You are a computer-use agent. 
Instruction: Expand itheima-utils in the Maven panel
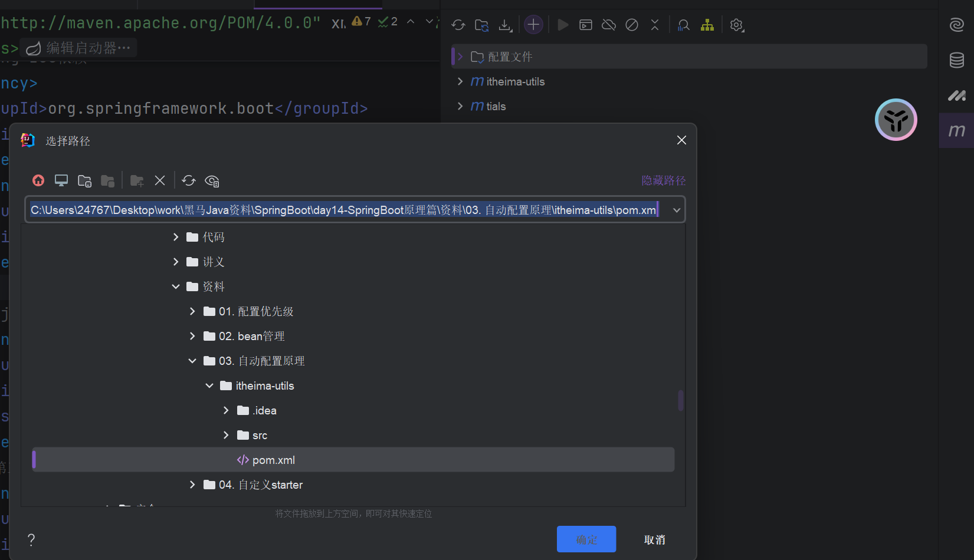point(460,81)
